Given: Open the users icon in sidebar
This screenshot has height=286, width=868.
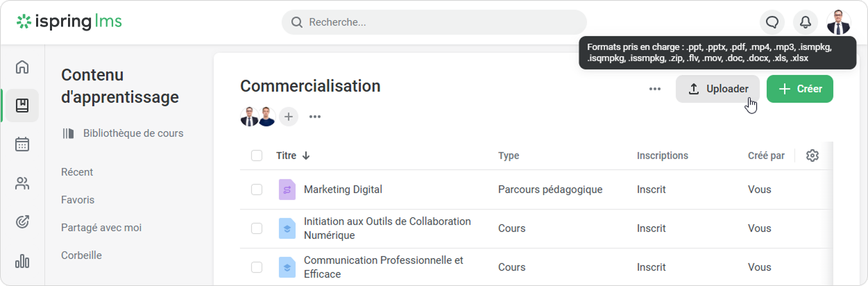Looking at the screenshot, I should [x=22, y=183].
